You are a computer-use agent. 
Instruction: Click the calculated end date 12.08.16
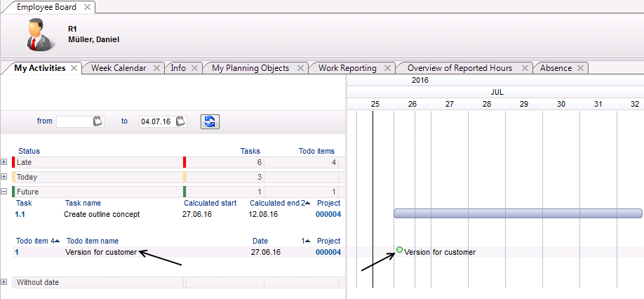click(263, 214)
